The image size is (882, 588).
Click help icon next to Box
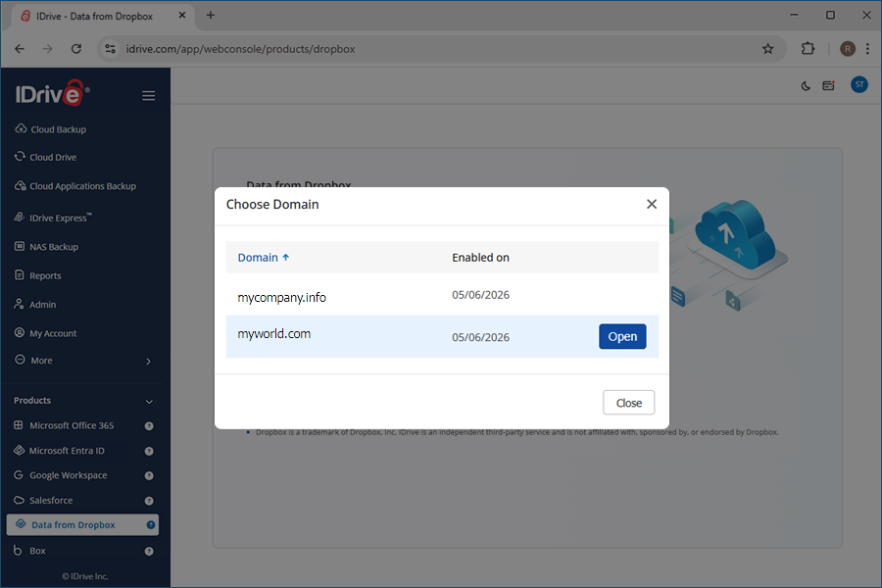[x=149, y=551]
